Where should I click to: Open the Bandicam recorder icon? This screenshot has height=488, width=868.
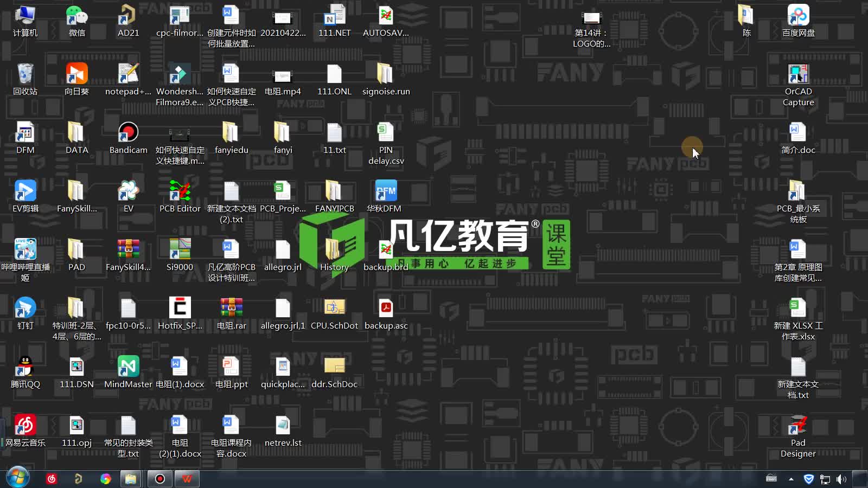coord(128,133)
